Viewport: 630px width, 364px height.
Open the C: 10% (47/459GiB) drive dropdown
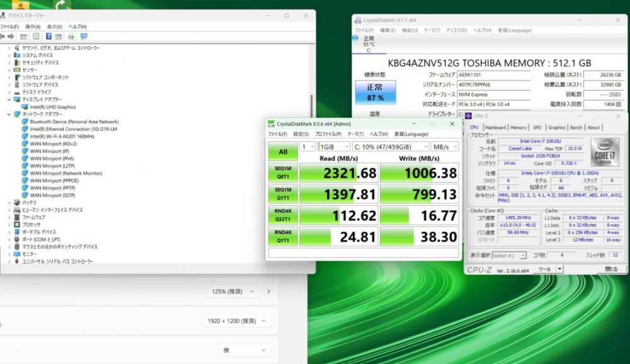pyautogui.click(x=391, y=147)
